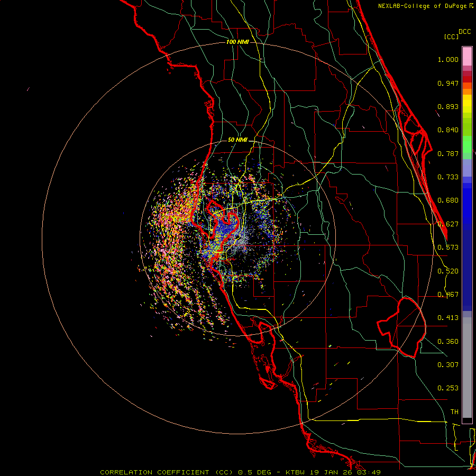Click the CORRELATION COEFFICIENT (CC) caption title
476x476 pixels.
coord(167,472)
